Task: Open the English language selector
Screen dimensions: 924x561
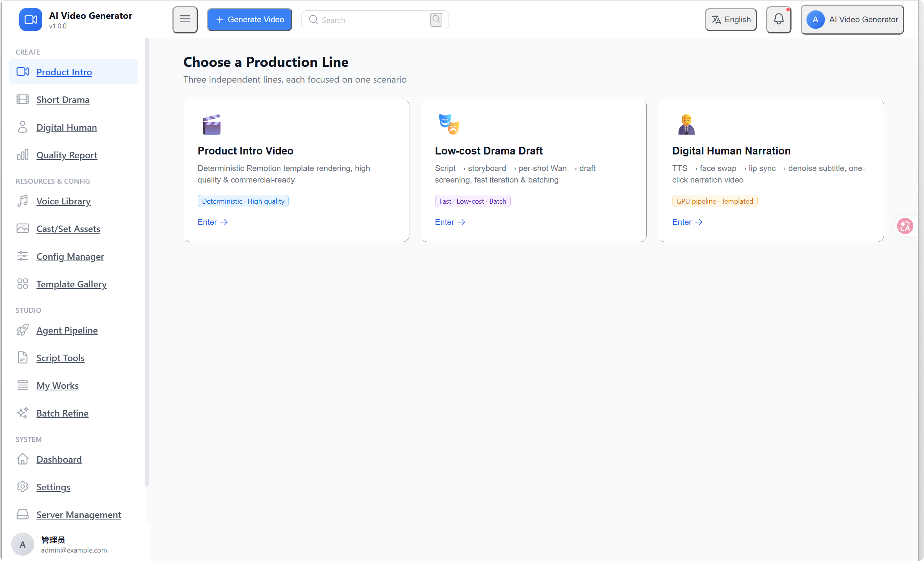Action: click(731, 20)
